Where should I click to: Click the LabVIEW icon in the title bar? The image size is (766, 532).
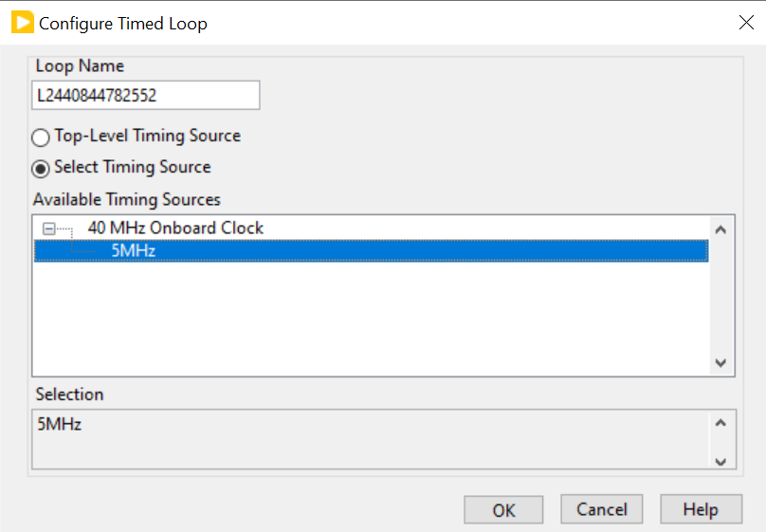pos(22,23)
